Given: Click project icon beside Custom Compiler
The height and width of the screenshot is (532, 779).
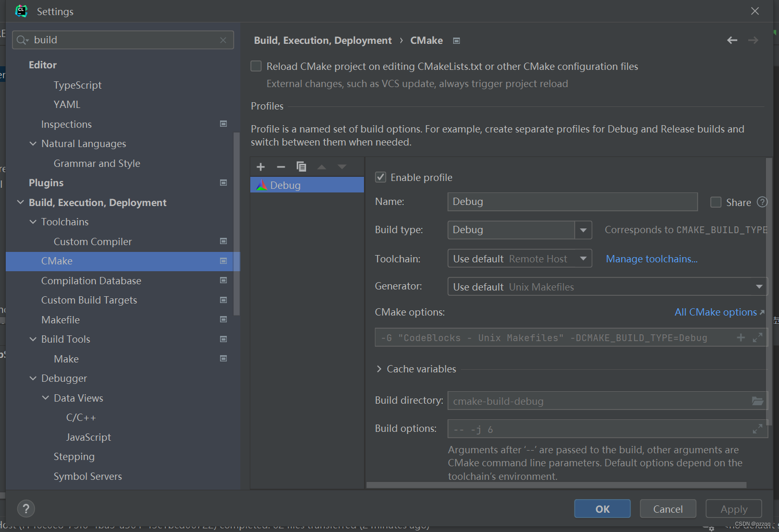Looking at the screenshot, I should 224,241.
